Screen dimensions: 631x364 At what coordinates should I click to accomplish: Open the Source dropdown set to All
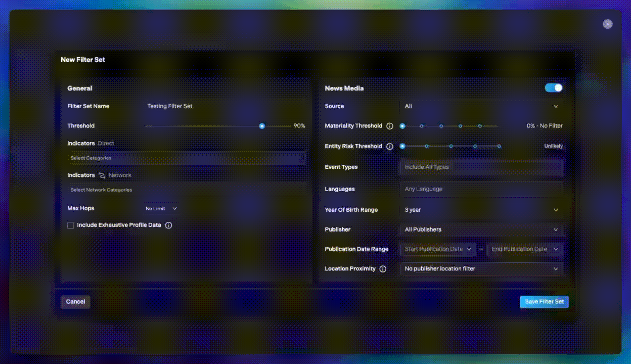point(481,107)
